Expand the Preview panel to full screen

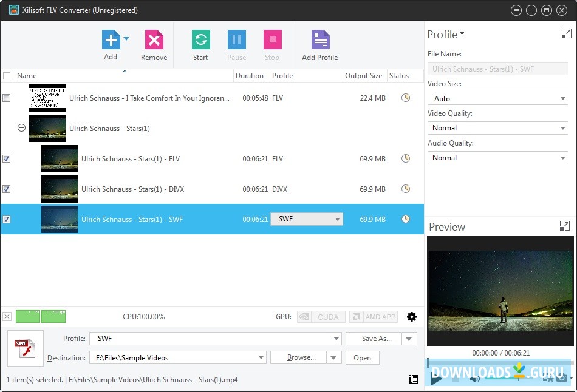pyautogui.click(x=564, y=226)
